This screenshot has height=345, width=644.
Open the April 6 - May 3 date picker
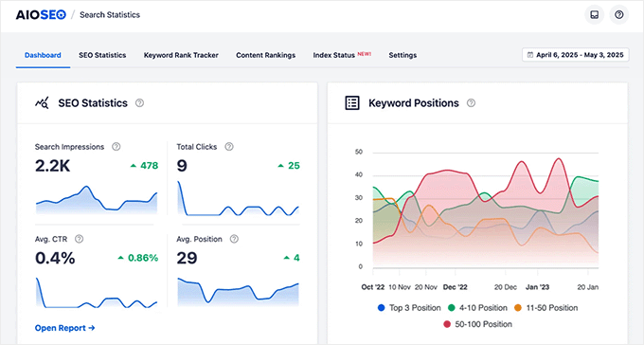pyautogui.click(x=576, y=55)
